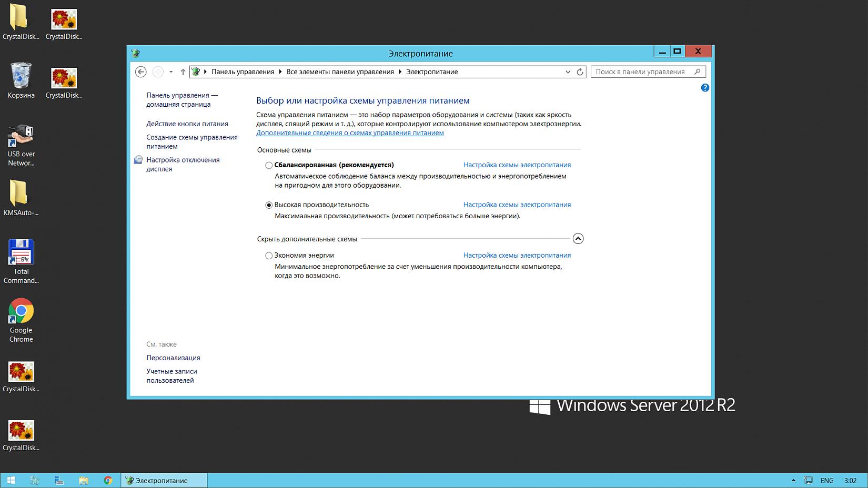Click the Up one level arrow
The width and height of the screenshot is (868, 488).
183,72
